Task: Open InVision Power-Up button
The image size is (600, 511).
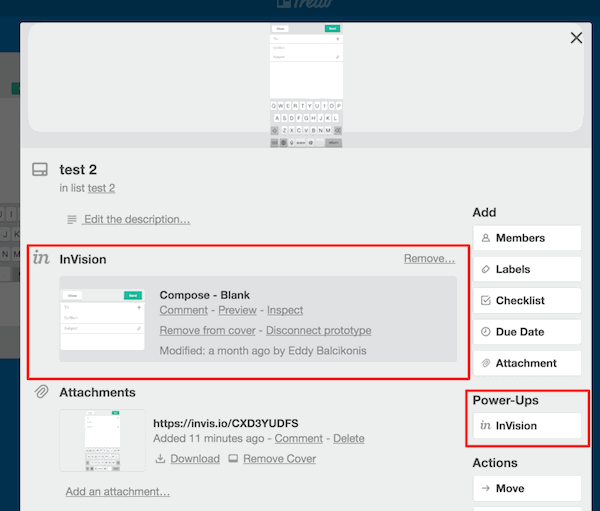Action: click(527, 426)
